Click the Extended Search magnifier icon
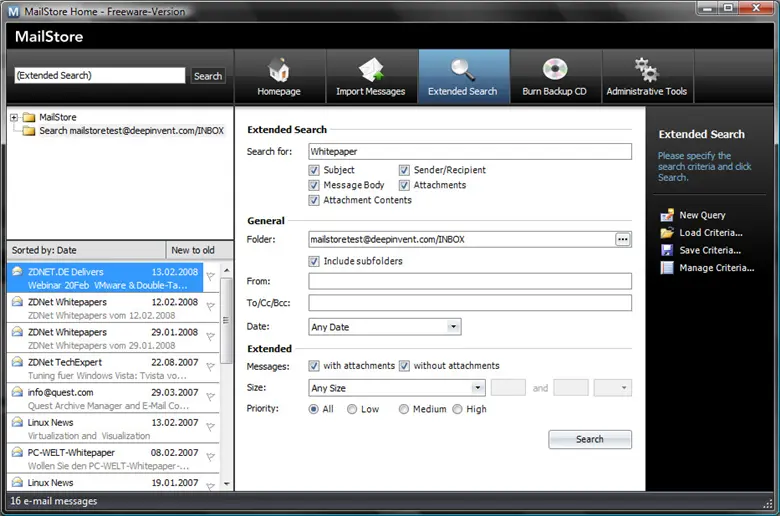 coord(462,70)
